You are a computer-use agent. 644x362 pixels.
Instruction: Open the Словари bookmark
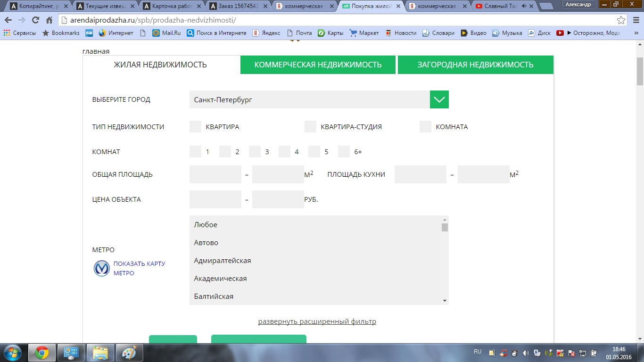coord(438,33)
